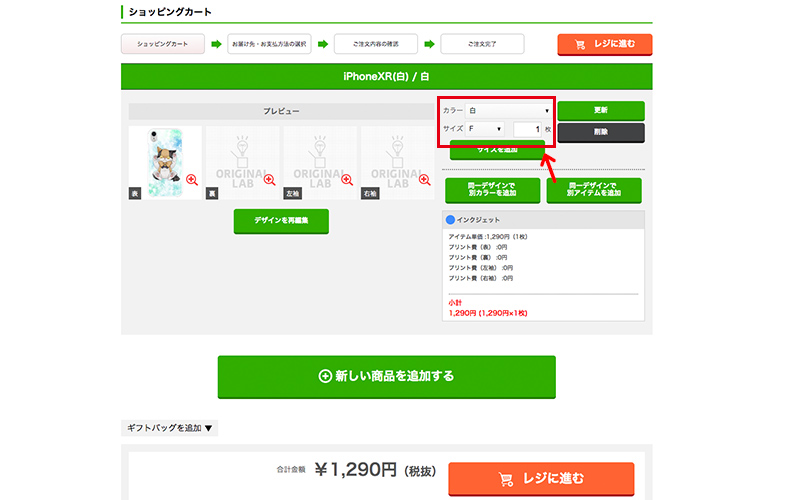This screenshot has height=500, width=800.
Task: Zoom the front (表) preview magnifier icon
Action: pyautogui.click(x=192, y=180)
